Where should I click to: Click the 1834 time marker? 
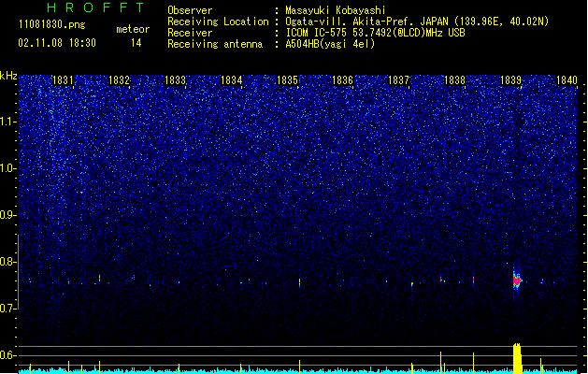232,79
